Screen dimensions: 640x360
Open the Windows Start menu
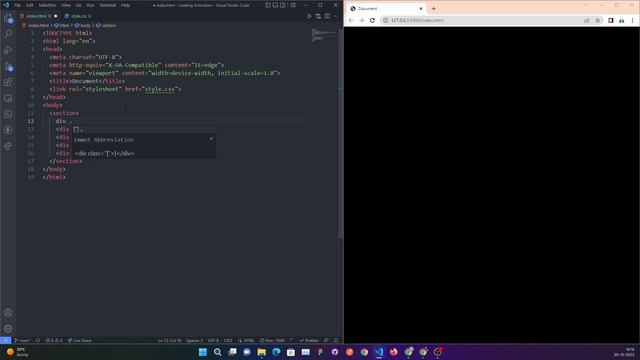[x=203, y=352]
